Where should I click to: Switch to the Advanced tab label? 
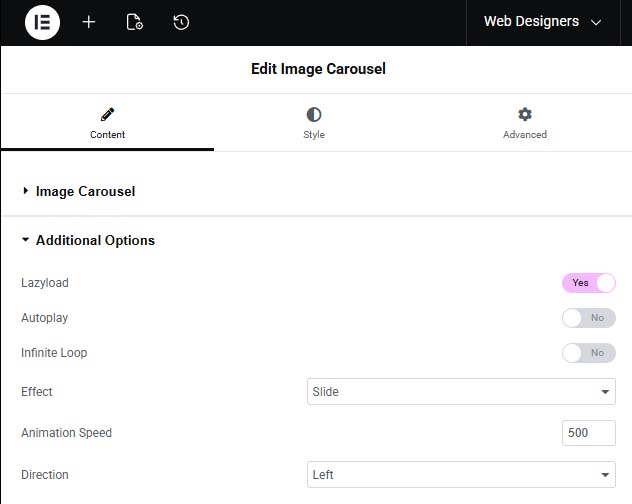point(525,135)
